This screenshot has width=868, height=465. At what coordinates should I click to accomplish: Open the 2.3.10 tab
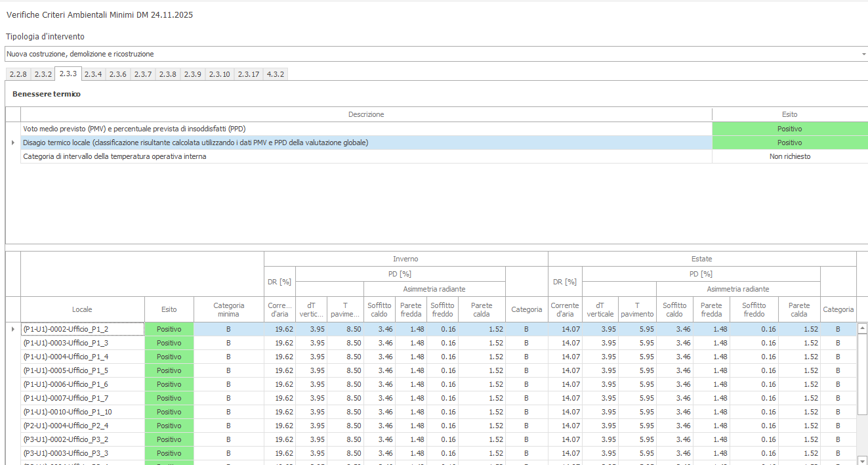(219, 74)
